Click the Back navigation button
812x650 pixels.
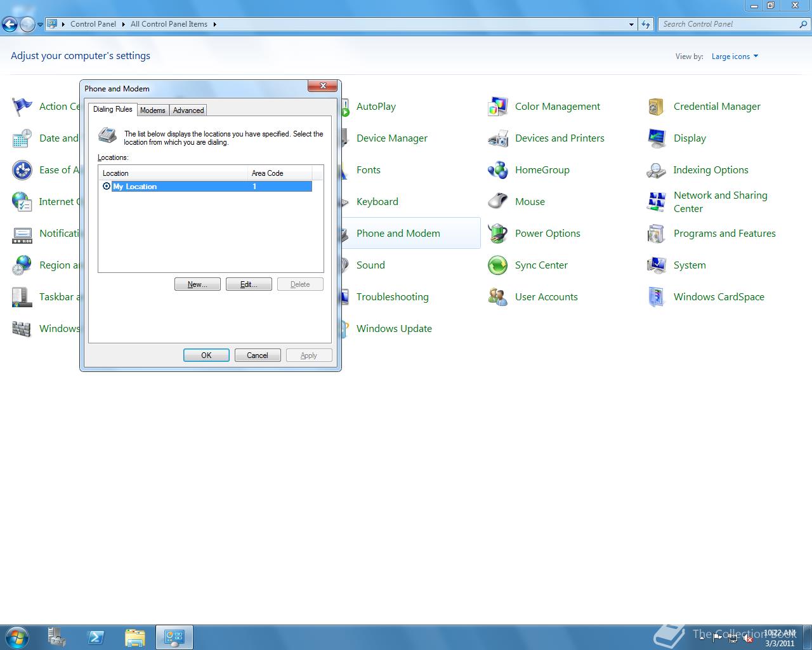10,25
